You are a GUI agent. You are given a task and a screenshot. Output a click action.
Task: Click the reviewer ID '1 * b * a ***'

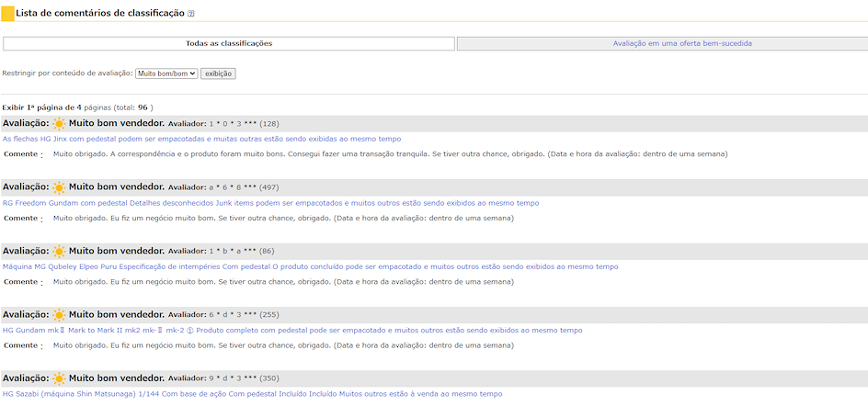(233, 252)
